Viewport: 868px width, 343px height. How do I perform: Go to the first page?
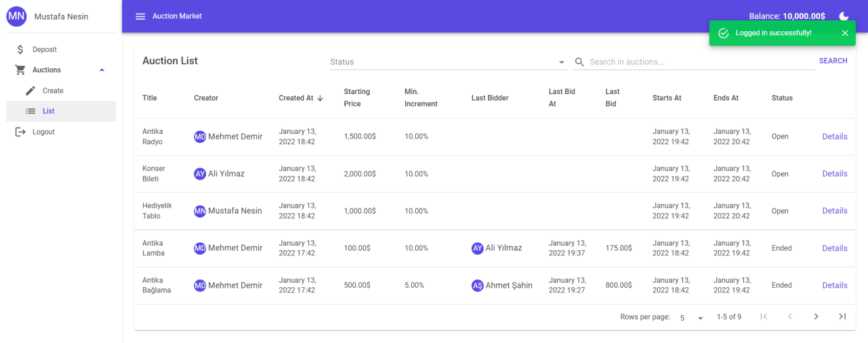(x=764, y=316)
